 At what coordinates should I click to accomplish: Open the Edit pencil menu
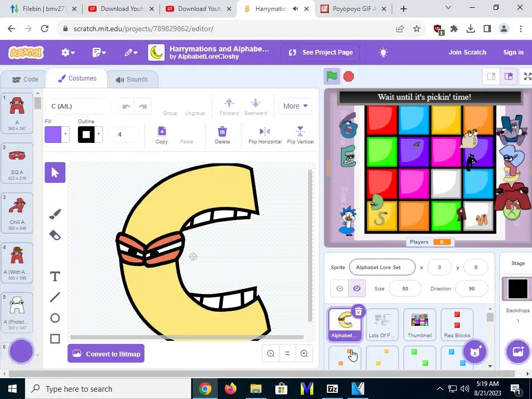pyautogui.click(x=131, y=52)
